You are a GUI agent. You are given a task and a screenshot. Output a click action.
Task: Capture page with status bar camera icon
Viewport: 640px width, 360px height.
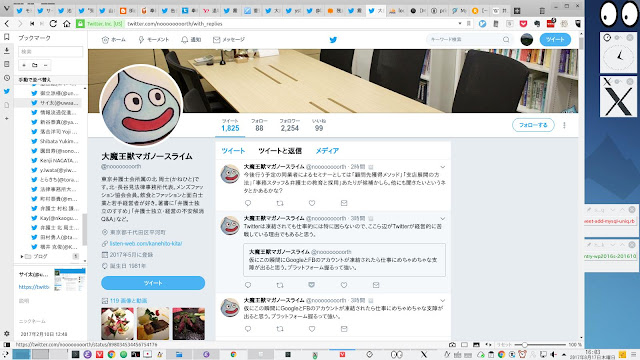(x=452, y=345)
